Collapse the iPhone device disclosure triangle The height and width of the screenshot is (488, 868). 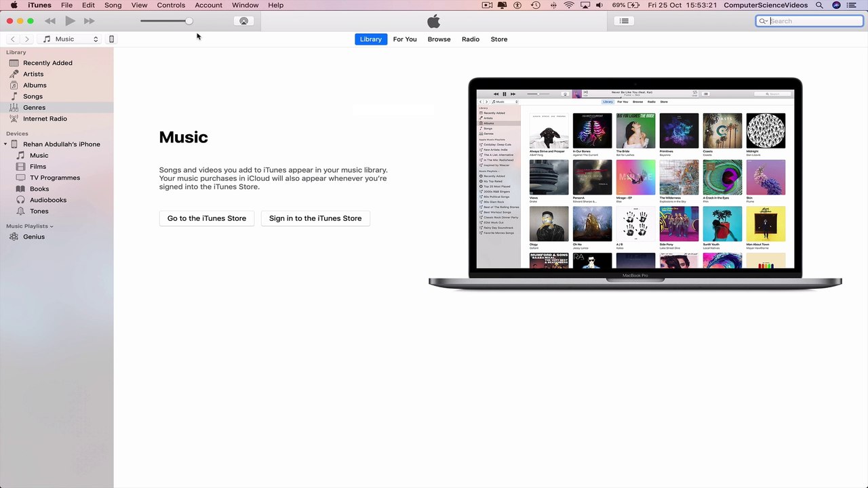coord(5,144)
